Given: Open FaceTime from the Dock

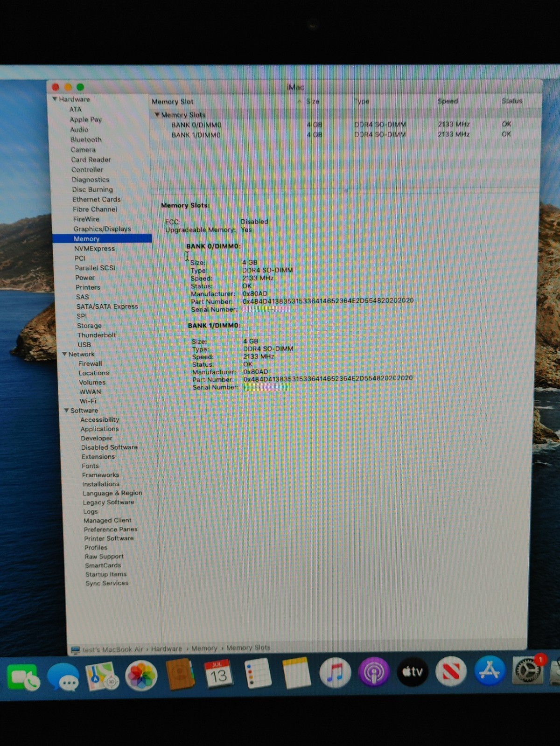Looking at the screenshot, I should (22, 677).
